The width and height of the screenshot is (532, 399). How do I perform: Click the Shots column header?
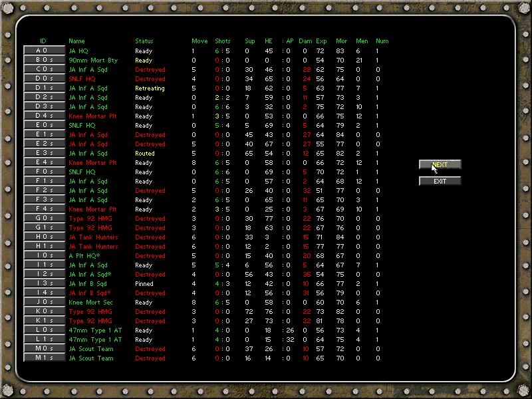[223, 41]
